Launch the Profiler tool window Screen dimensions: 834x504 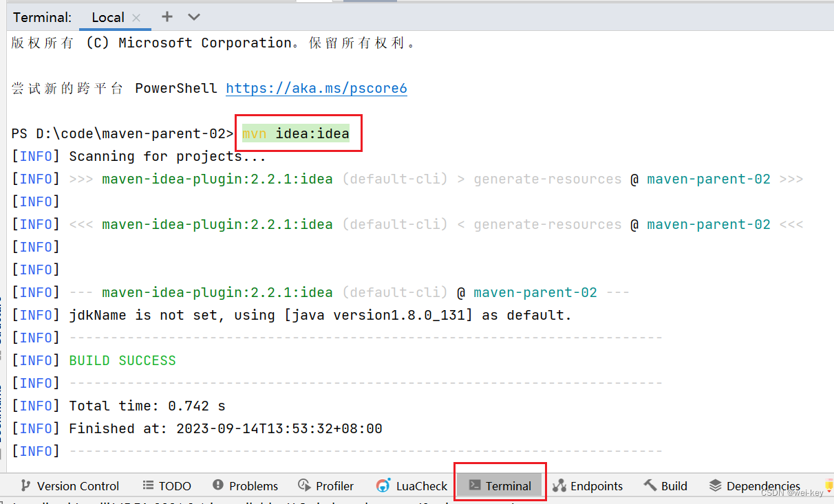point(326,485)
